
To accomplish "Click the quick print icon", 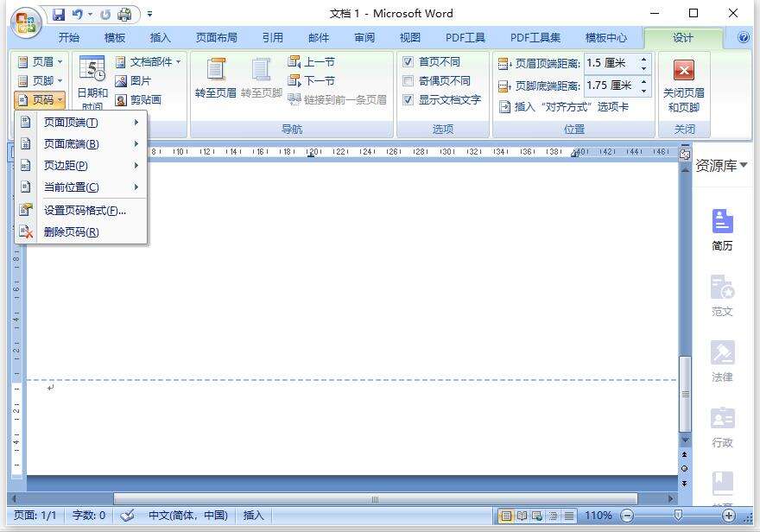I will 124,15.
